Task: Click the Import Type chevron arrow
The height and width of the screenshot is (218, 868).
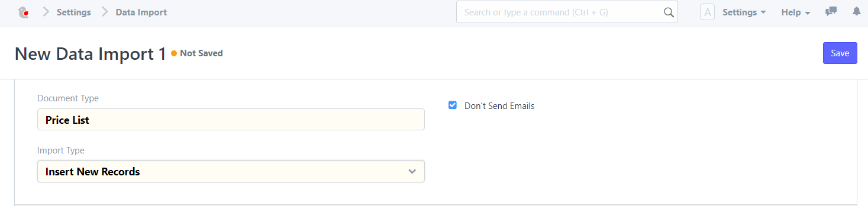Action: click(x=412, y=172)
